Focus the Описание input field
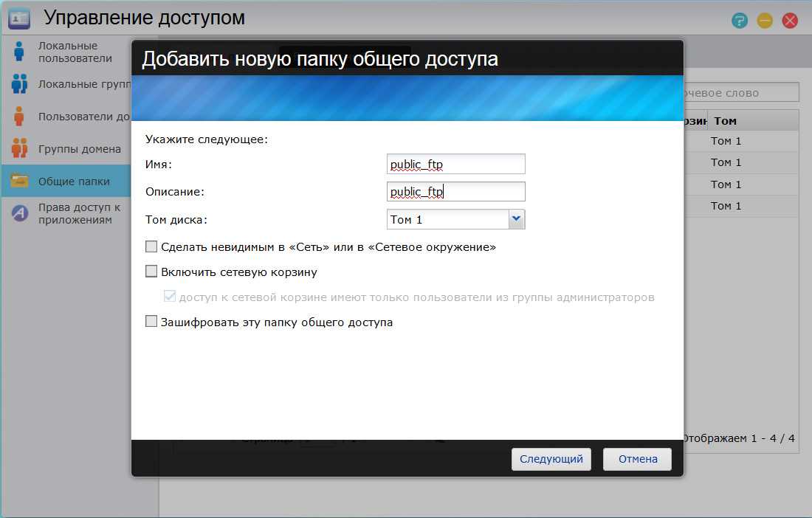This screenshot has width=812, height=518. pyautogui.click(x=455, y=192)
